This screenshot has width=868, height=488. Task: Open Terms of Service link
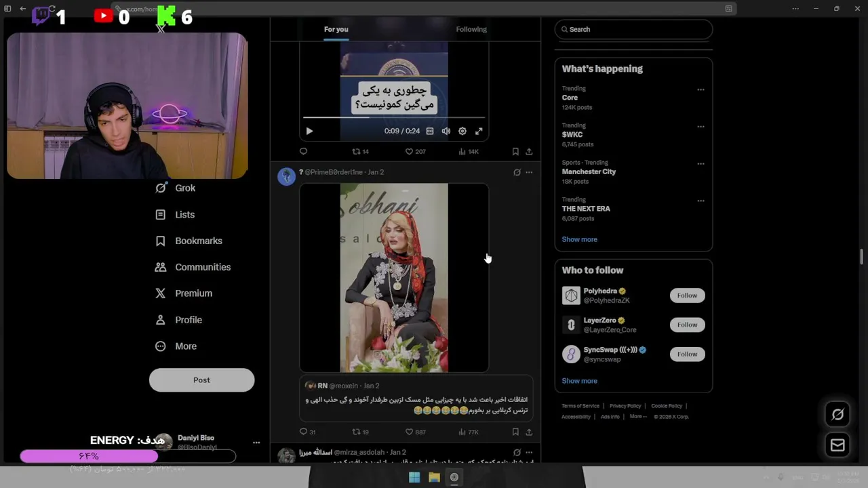pyautogui.click(x=580, y=406)
